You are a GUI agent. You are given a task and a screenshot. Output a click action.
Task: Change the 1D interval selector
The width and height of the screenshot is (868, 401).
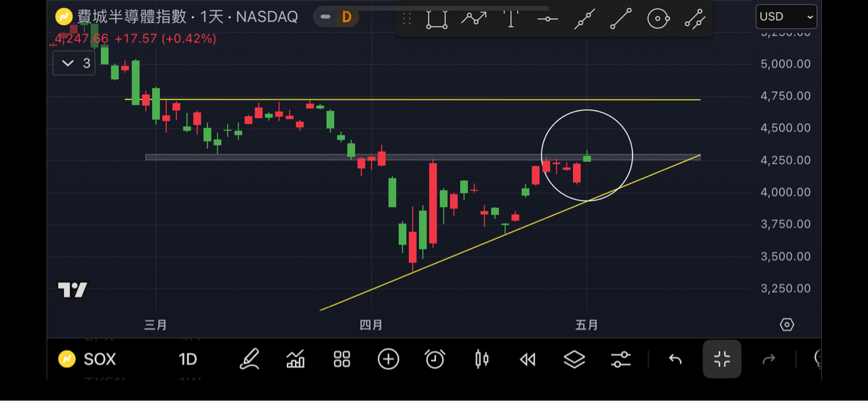point(188,359)
